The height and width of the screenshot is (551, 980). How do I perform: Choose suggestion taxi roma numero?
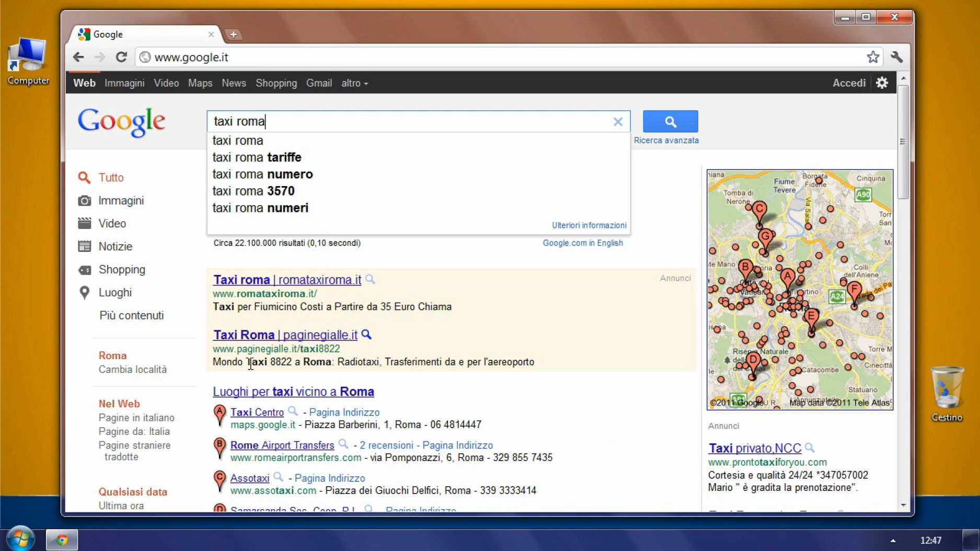(x=418, y=174)
